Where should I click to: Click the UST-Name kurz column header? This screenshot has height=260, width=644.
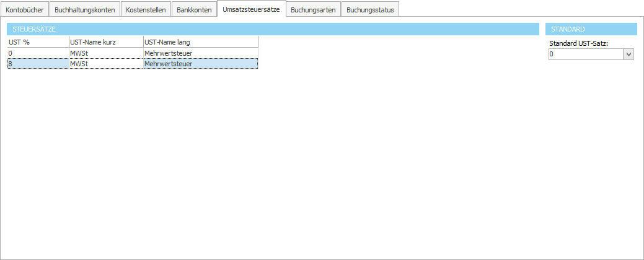(x=105, y=42)
